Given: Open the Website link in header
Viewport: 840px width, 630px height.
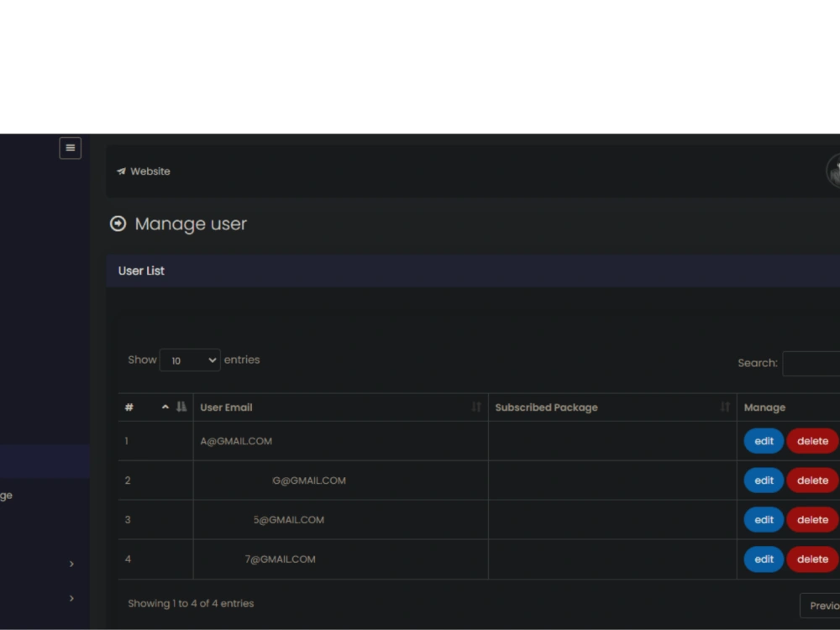Looking at the screenshot, I should (144, 171).
